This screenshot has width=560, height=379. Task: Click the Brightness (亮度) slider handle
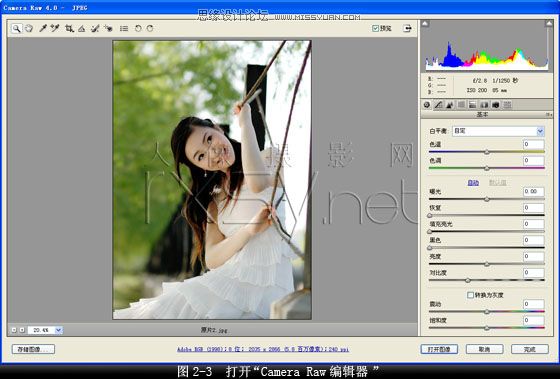click(x=487, y=264)
